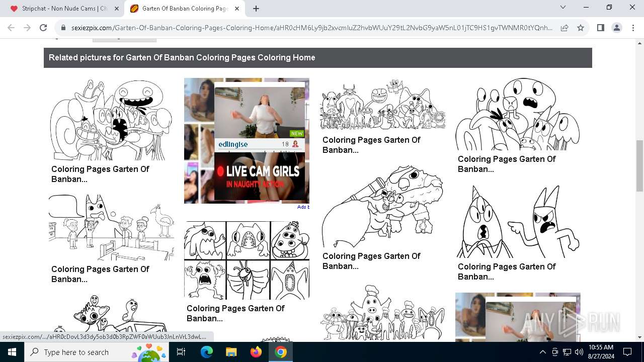Close the Stripchat tab
This screenshot has width=644, height=362.
point(116,9)
